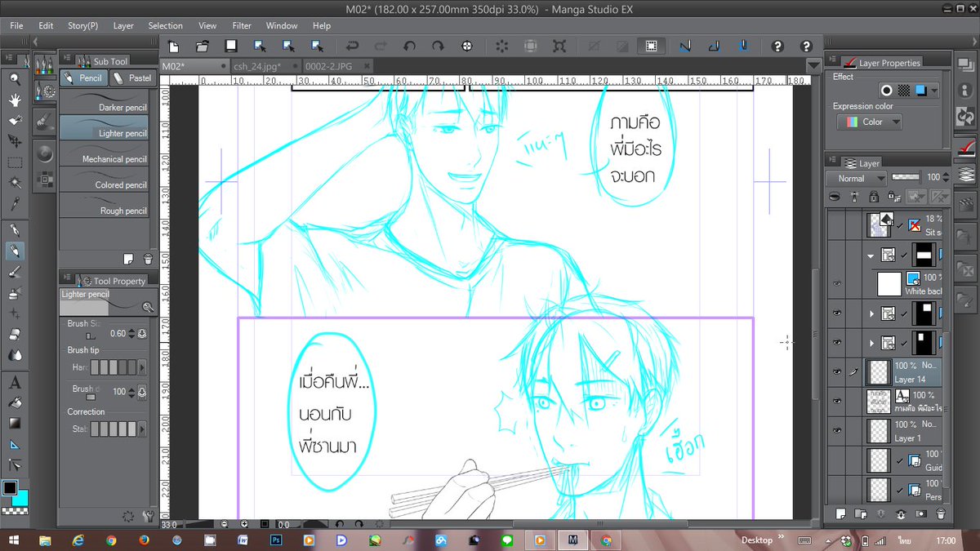Image resolution: width=980 pixels, height=551 pixels.
Task: Open the layer color effect dropdown arrow
Action: click(x=934, y=91)
